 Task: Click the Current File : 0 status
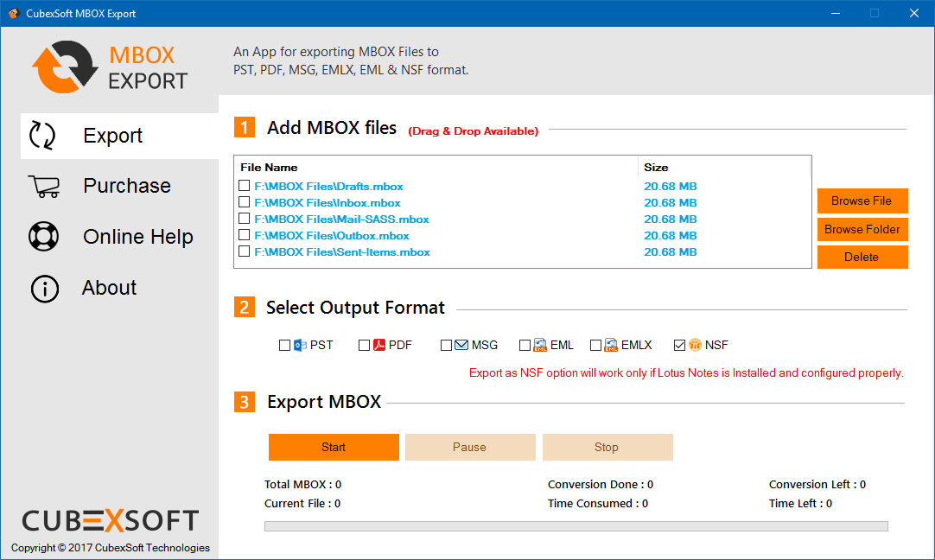pyautogui.click(x=302, y=503)
